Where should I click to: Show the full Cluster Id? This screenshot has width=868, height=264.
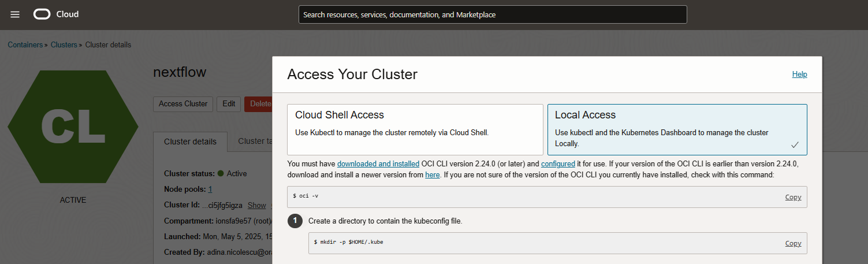[257, 205]
